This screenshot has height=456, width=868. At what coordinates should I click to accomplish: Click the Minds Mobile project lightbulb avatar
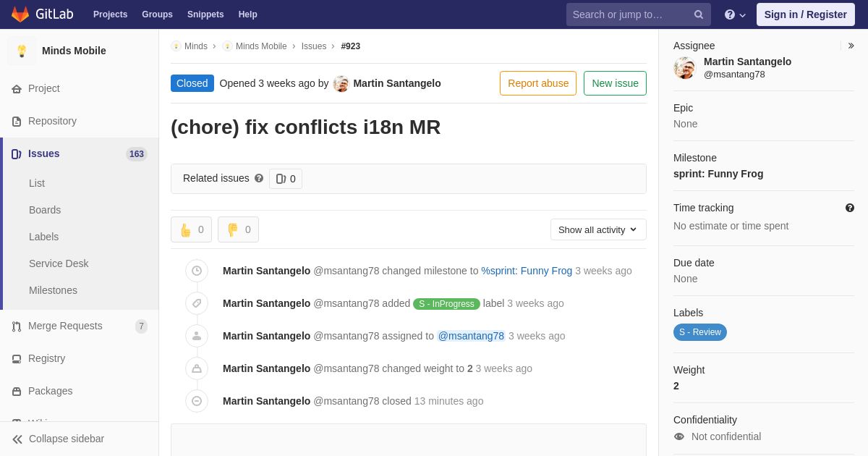[22, 51]
